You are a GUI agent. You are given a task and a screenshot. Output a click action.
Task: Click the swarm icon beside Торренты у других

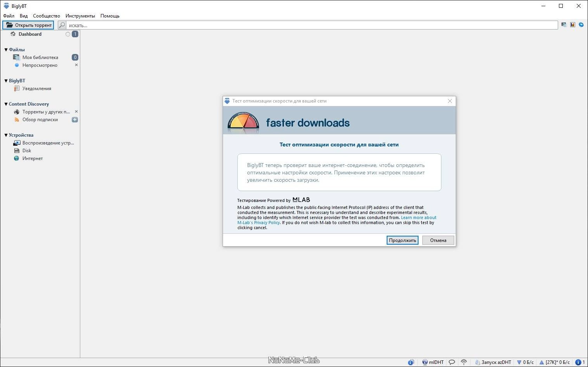tap(17, 112)
